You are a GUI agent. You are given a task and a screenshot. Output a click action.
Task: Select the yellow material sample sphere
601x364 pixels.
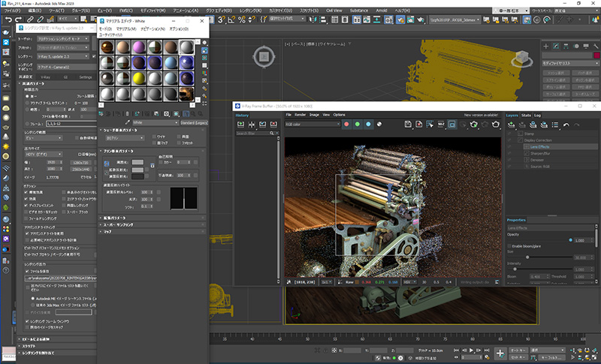pos(139,78)
